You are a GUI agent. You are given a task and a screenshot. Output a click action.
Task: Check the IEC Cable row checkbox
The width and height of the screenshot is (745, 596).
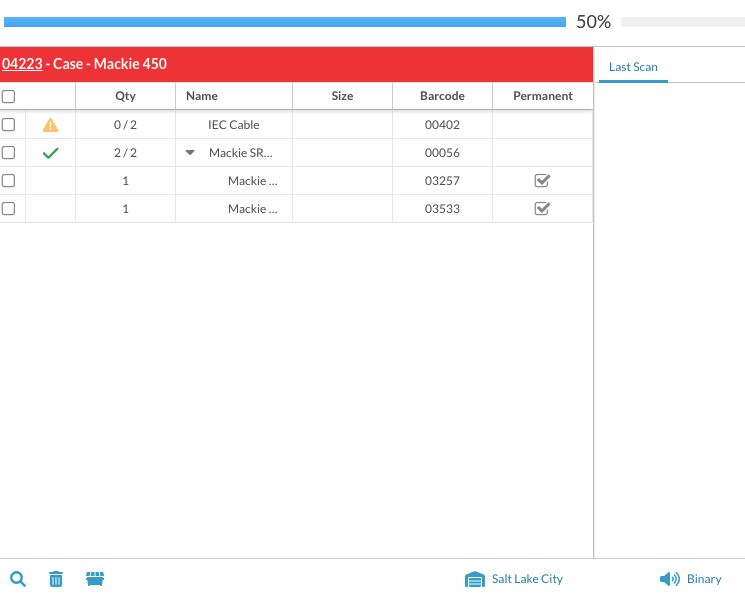[x=8, y=125]
